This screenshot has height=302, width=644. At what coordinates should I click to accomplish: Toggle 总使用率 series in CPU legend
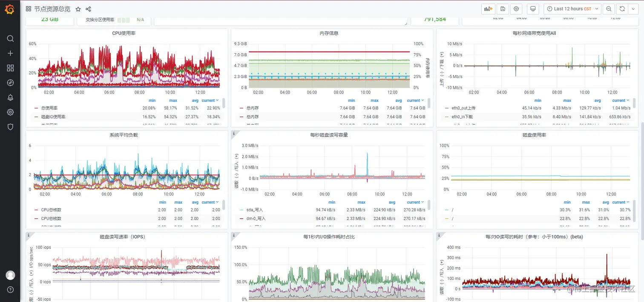49,108
